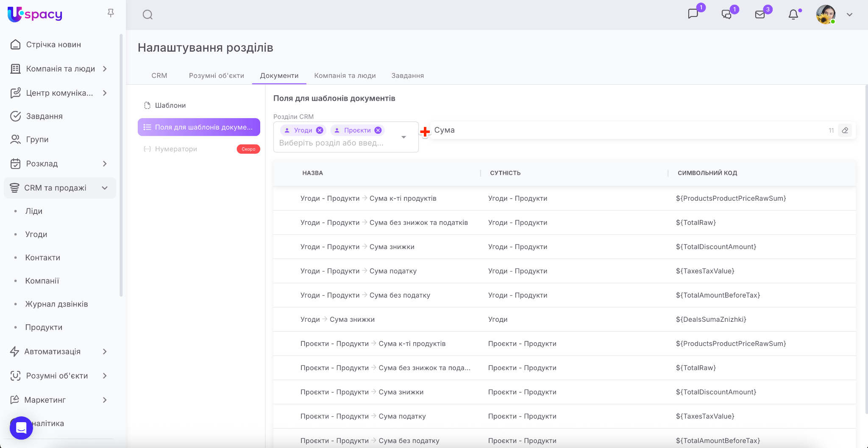This screenshot has width=868, height=448.
Task: Click the user avatar photo
Action: 825,15
